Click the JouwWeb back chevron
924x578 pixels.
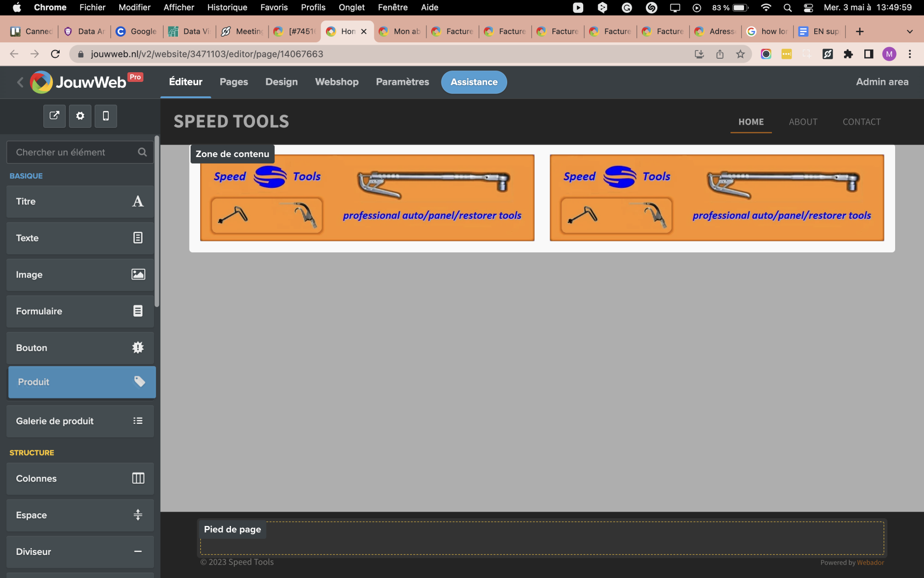[x=20, y=82]
